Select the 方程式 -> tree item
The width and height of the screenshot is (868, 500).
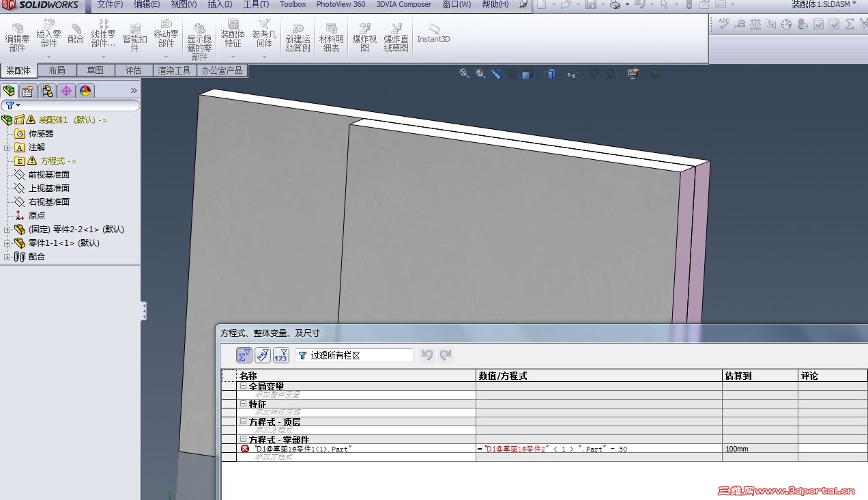point(58,161)
